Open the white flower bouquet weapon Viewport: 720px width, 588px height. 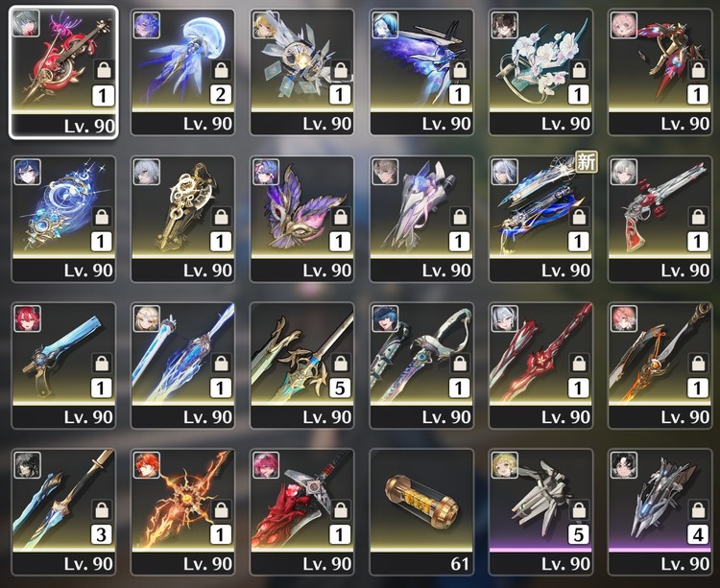pos(540,72)
